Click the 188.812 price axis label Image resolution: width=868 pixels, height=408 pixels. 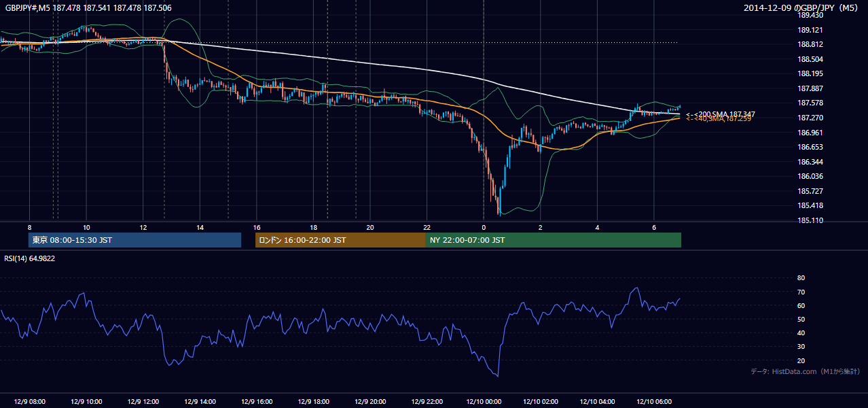coord(810,45)
